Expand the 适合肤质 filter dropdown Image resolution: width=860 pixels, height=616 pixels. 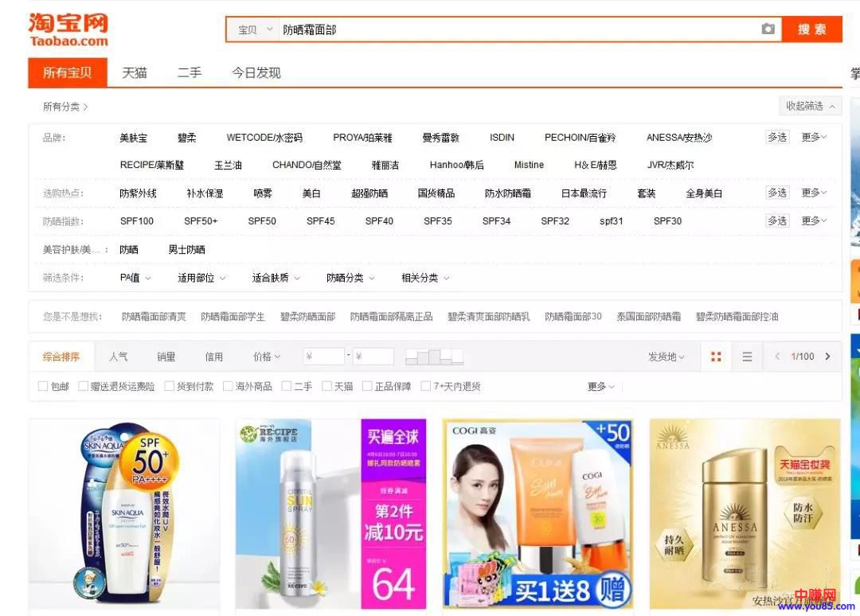(276, 278)
